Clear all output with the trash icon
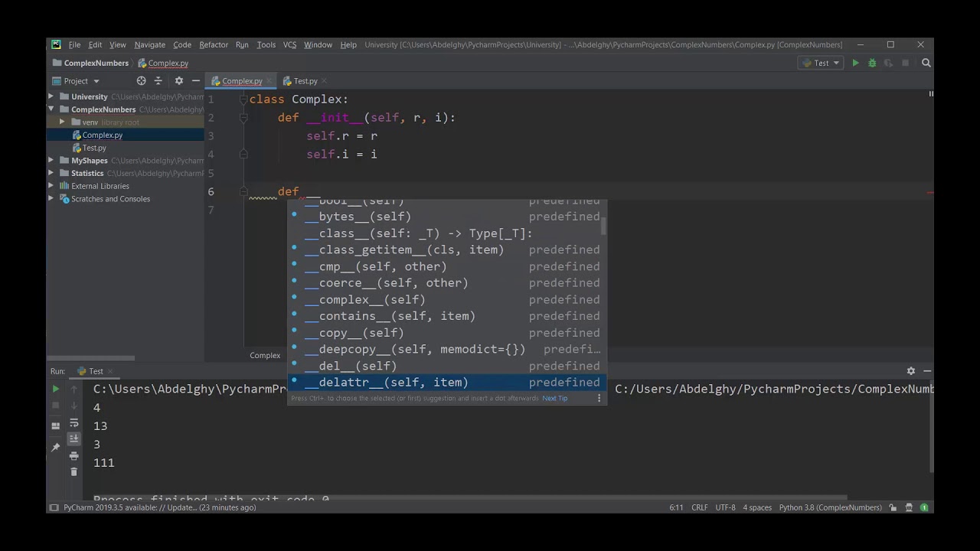 click(73, 471)
